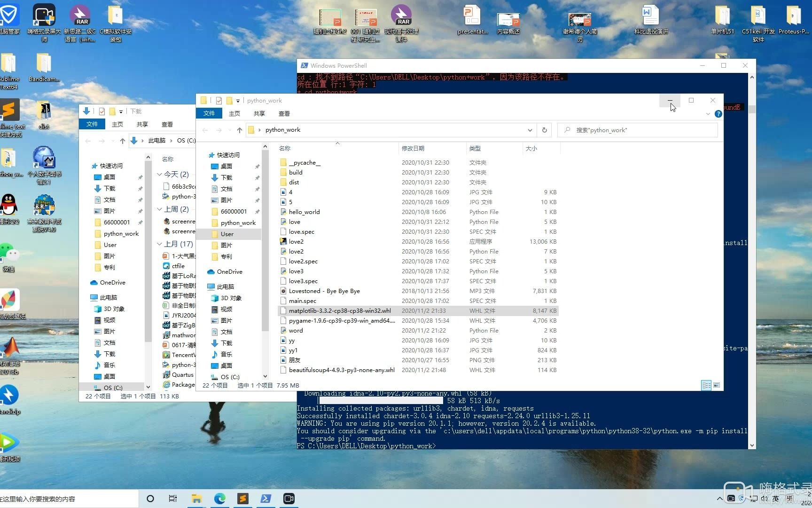Viewport: 812px width, 508px height.
Task: Sort files by 大小 column header
Action: click(541, 148)
